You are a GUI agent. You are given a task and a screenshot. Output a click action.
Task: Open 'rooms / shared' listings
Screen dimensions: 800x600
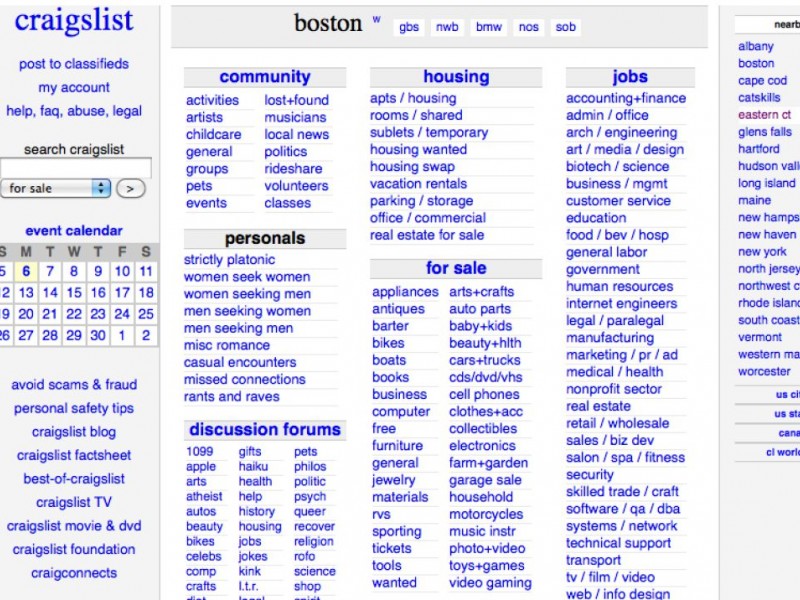416,115
